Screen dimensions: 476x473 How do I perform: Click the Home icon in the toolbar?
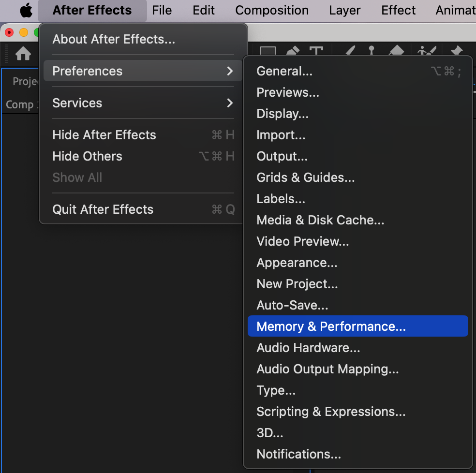pos(23,53)
